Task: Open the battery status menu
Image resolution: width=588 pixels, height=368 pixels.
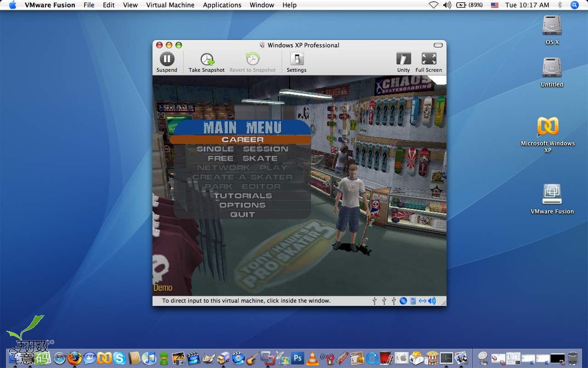Action: 469,5
